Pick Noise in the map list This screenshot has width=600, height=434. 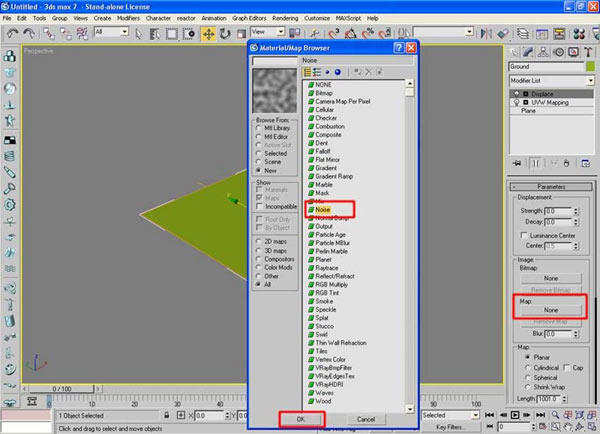pyautogui.click(x=323, y=210)
